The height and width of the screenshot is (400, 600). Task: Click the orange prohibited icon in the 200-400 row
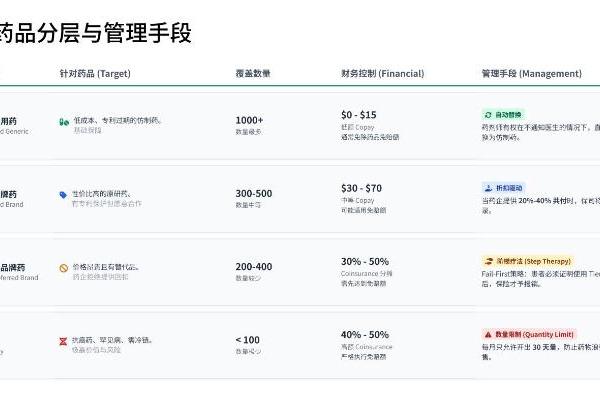(x=64, y=268)
